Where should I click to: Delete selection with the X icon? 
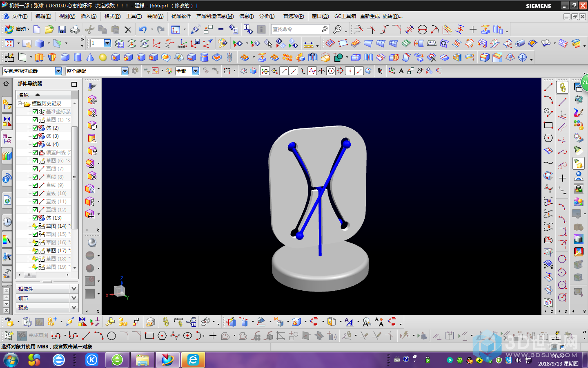click(x=128, y=29)
